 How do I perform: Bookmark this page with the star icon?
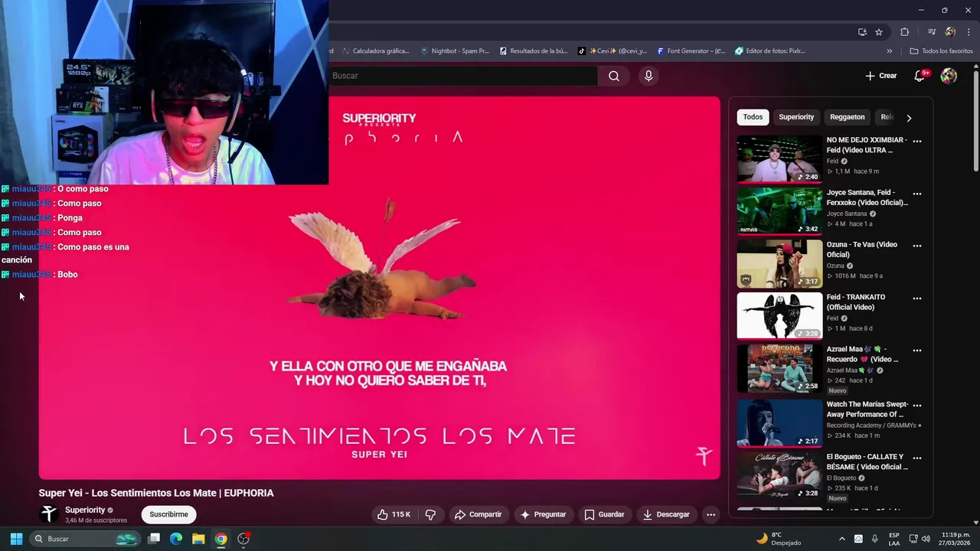pyautogui.click(x=879, y=32)
